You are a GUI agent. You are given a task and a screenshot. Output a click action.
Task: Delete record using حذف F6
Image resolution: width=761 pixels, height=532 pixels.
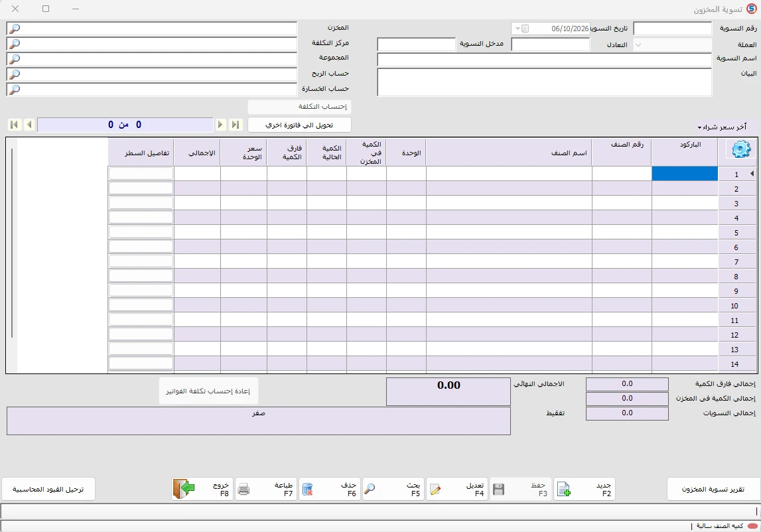pos(329,490)
